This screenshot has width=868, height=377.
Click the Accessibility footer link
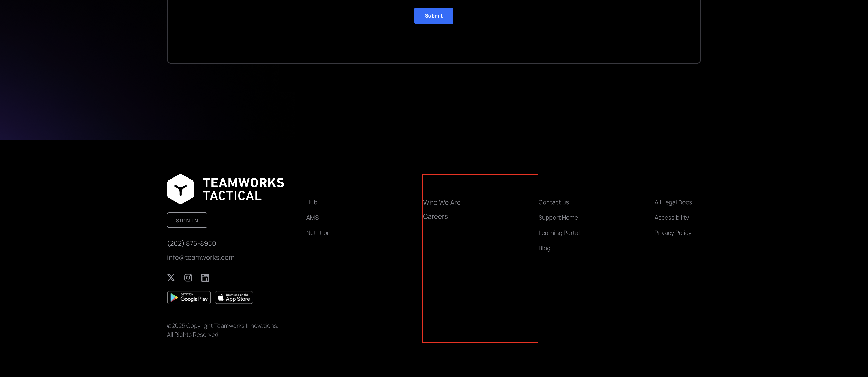pos(671,218)
